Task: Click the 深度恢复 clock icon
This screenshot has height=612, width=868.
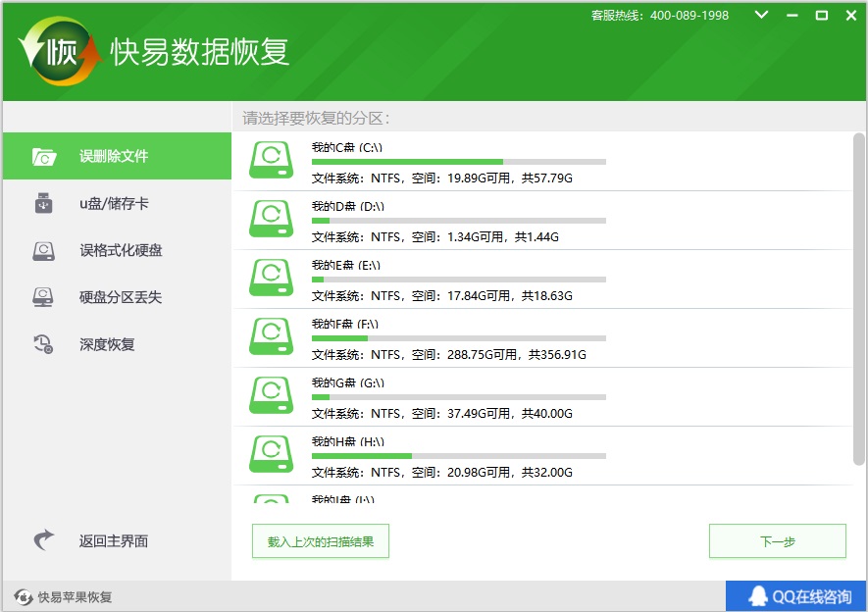Action: tap(44, 344)
